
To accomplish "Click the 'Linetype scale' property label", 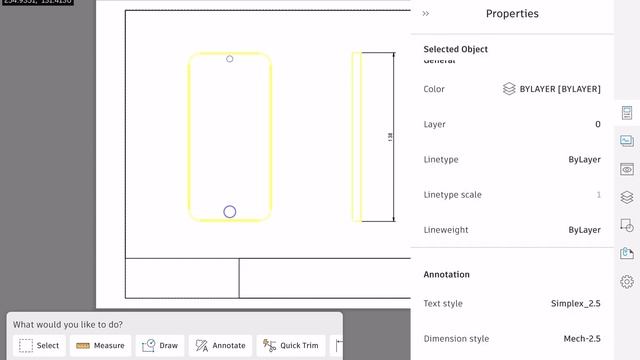I will click(x=452, y=195).
